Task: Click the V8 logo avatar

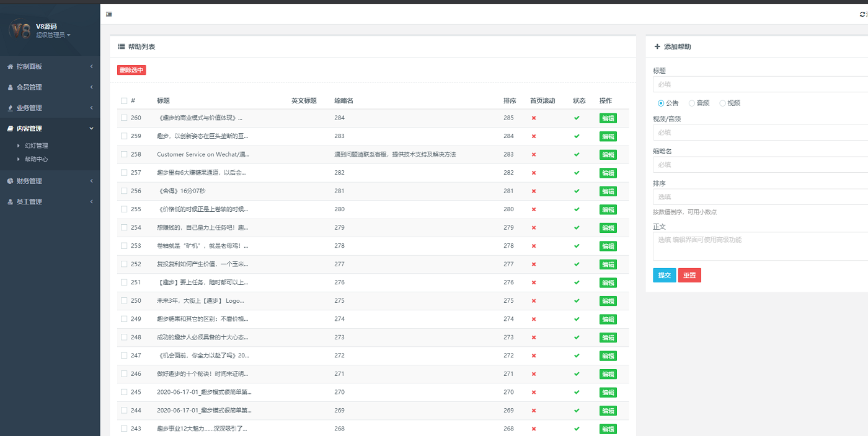Action: 21,31
